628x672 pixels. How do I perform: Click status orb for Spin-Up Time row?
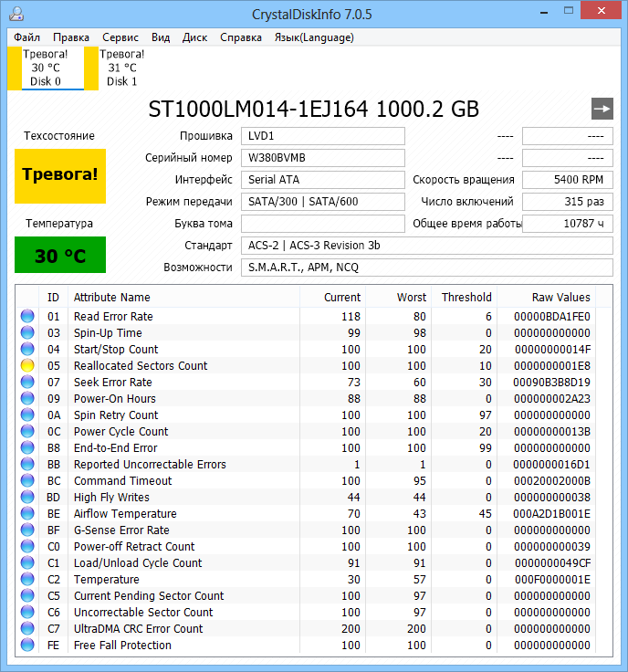tap(27, 332)
